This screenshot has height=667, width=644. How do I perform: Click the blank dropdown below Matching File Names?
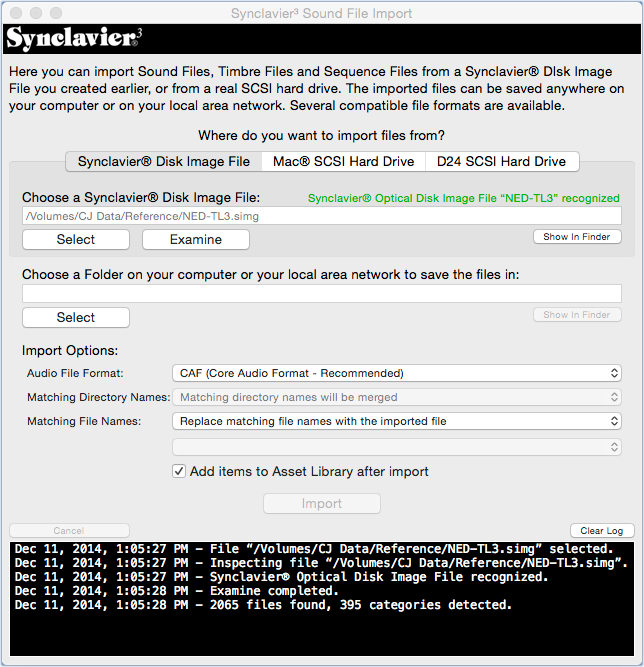pos(397,446)
